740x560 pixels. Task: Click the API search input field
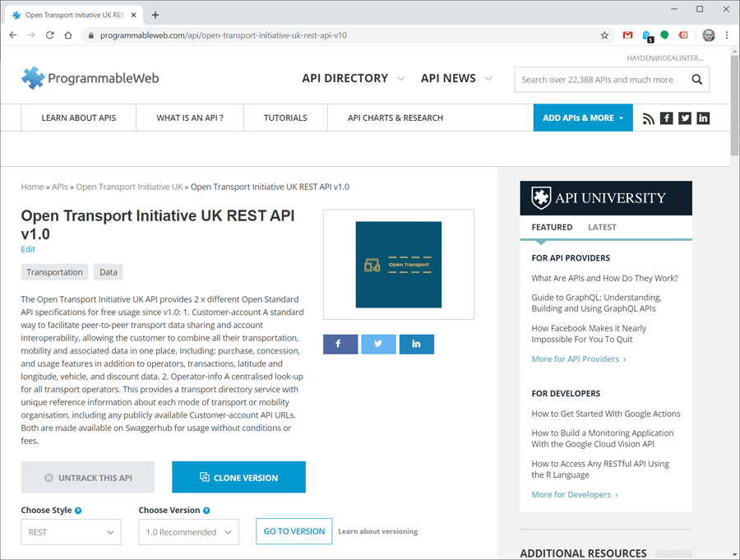point(599,80)
